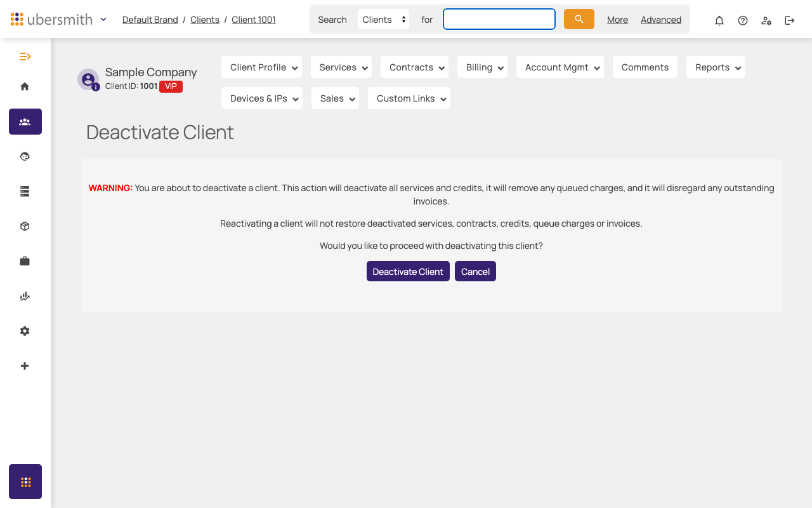Click the red VIP badge

click(171, 86)
